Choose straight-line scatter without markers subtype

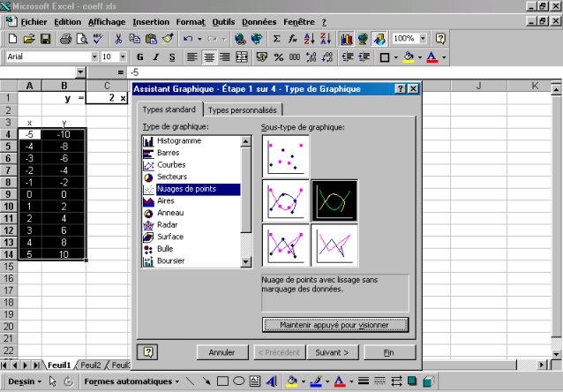(x=334, y=245)
